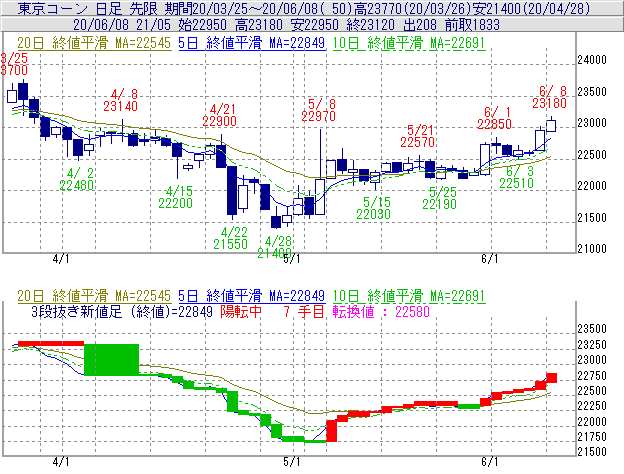Click the 21500 axis label in lower chart
The width and height of the screenshot is (624, 474).
point(592,452)
